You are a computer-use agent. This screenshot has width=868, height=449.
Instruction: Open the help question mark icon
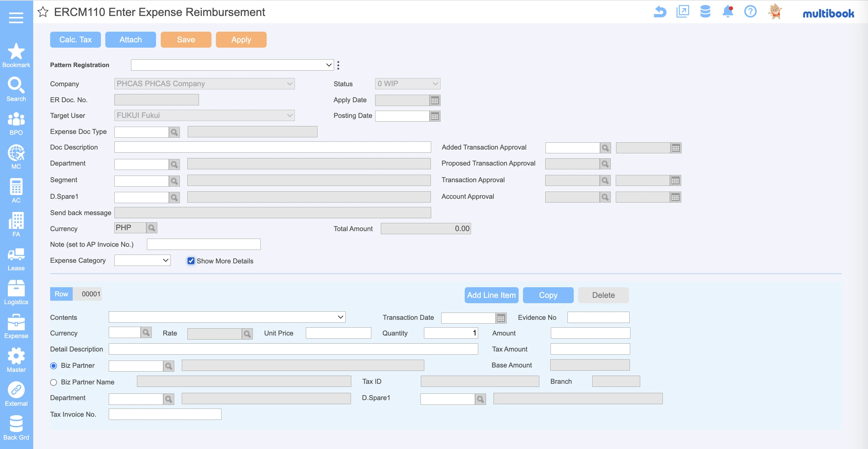coord(750,12)
